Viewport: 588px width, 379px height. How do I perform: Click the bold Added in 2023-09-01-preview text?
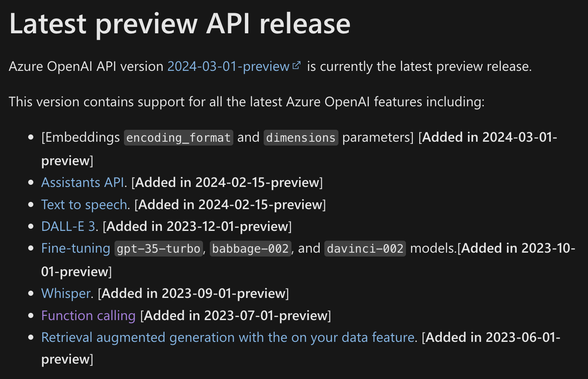(194, 294)
